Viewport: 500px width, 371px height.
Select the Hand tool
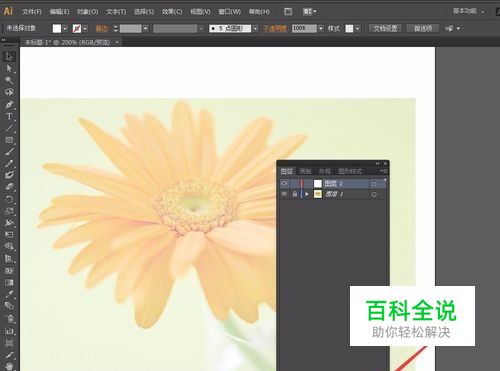pos(9,366)
